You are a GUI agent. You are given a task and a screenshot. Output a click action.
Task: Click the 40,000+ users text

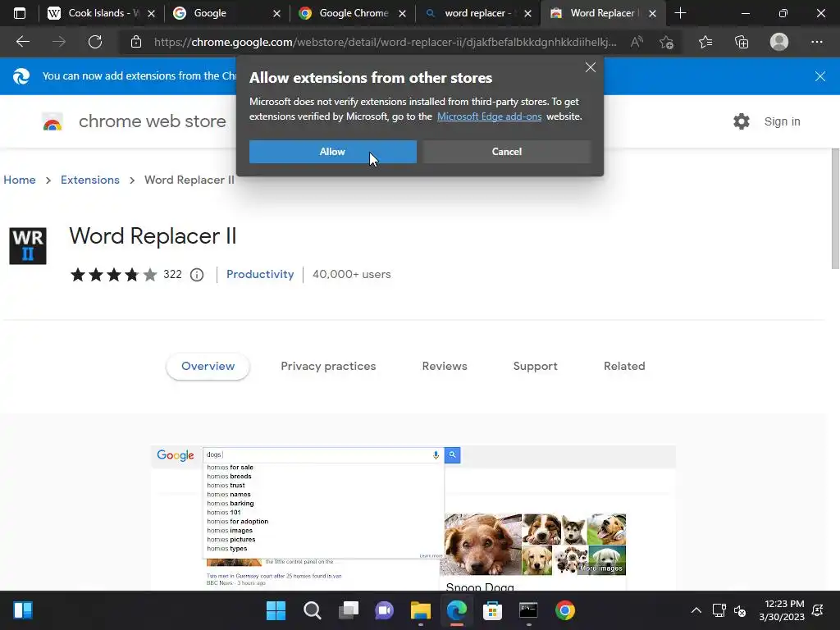click(351, 274)
